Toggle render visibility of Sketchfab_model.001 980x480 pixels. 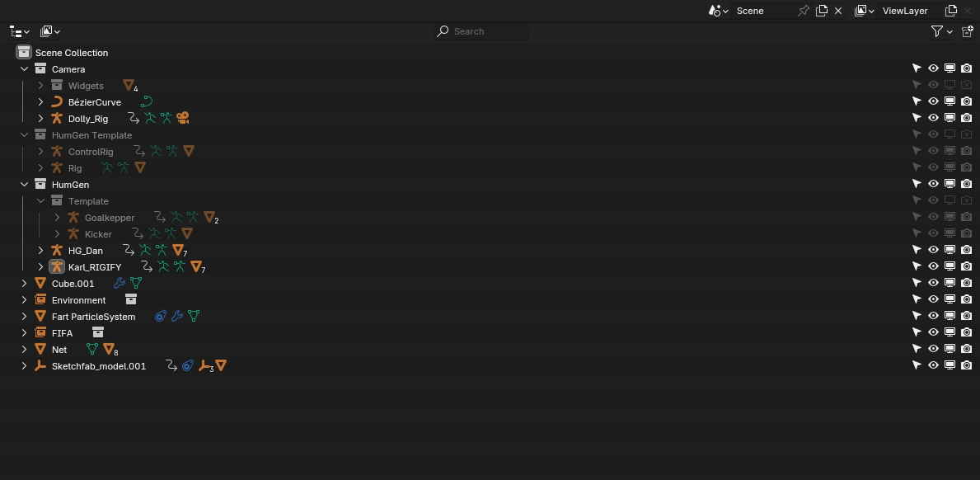tap(966, 365)
